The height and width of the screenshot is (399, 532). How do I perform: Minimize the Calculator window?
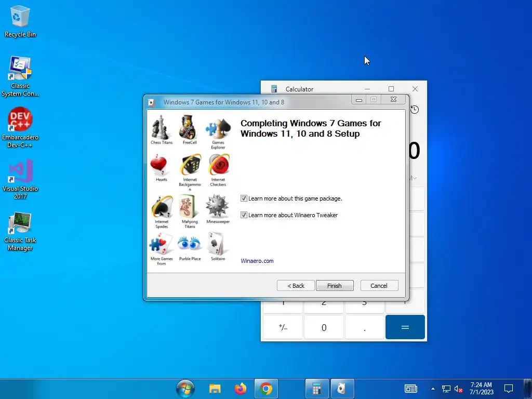click(367, 89)
